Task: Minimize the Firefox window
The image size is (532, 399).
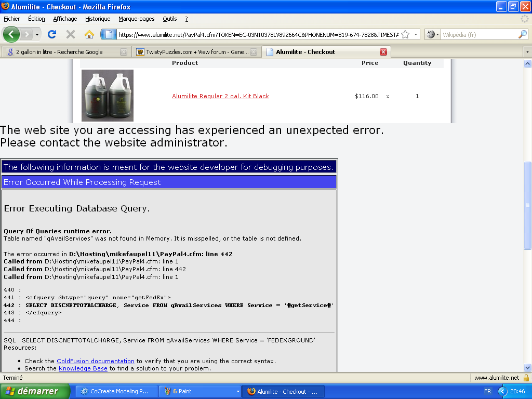Action: (x=501, y=6)
